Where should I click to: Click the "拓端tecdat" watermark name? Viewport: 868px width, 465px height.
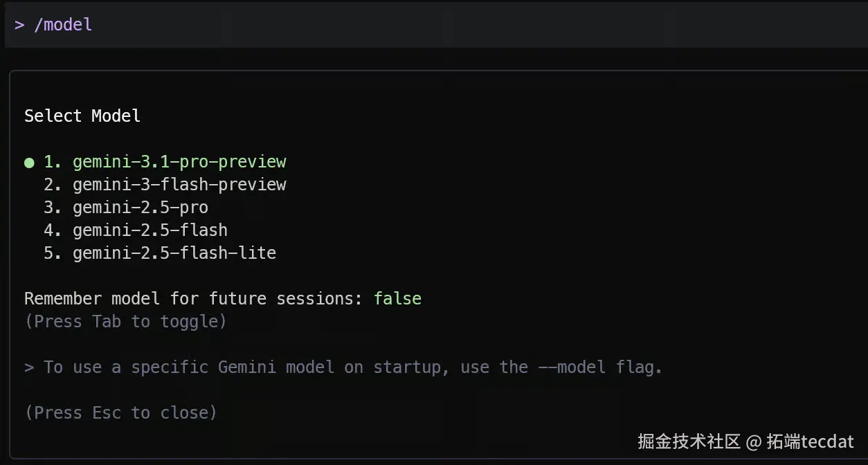[x=811, y=441]
